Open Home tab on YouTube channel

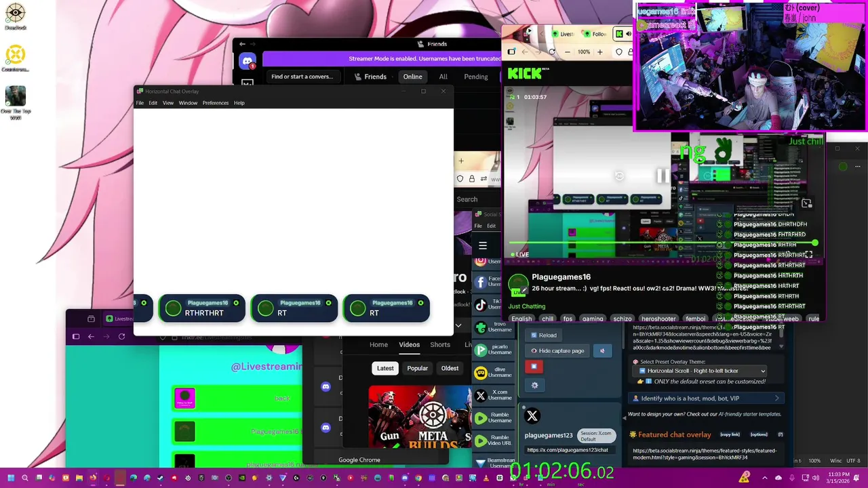click(x=378, y=344)
